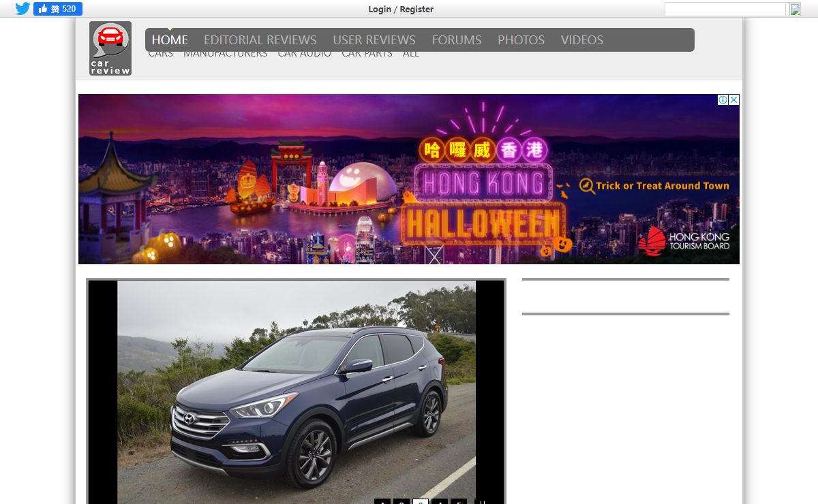
Task: Select the MANUFACTURERS sub-navigation link
Action: [226, 54]
